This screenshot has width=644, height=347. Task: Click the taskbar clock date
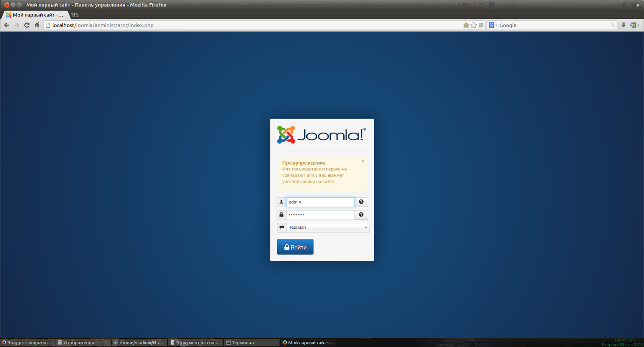point(623,345)
